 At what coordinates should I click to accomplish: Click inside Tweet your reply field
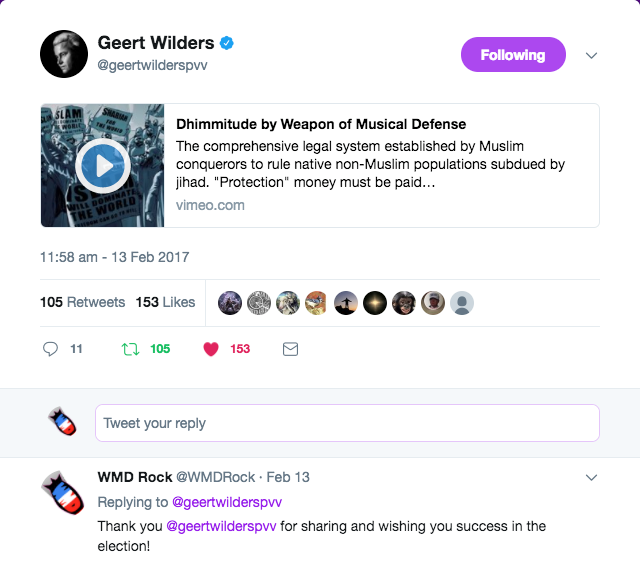347,423
